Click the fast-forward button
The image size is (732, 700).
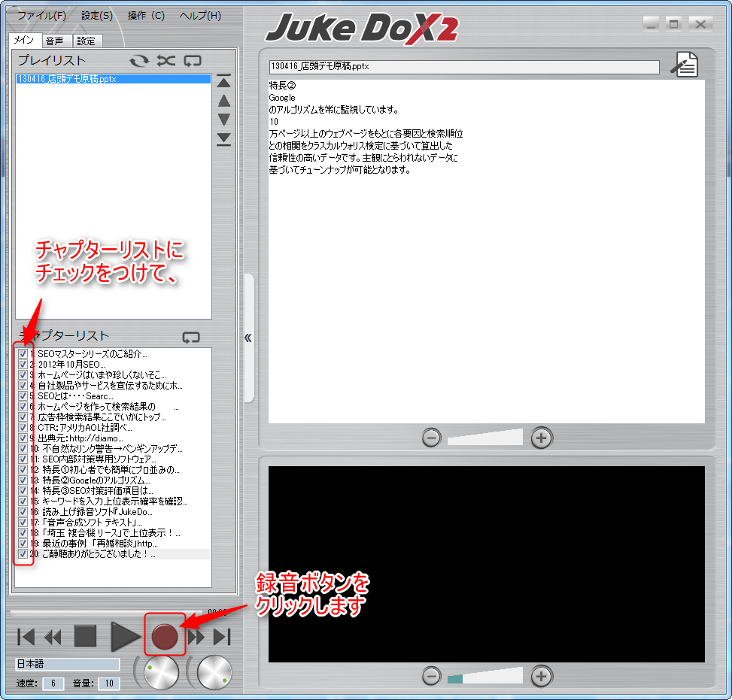tap(196, 637)
